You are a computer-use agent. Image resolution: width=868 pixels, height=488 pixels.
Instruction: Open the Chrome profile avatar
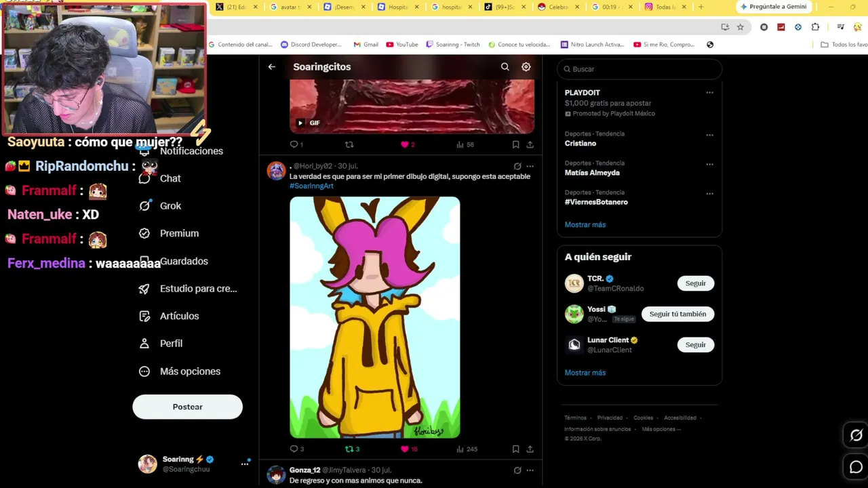(x=858, y=27)
